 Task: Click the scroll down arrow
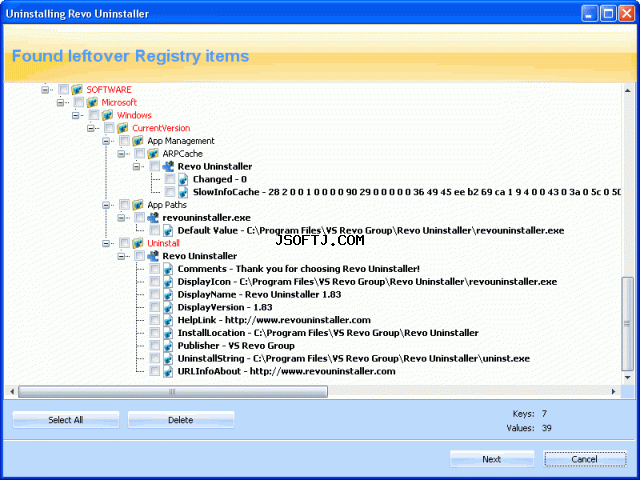point(627,378)
